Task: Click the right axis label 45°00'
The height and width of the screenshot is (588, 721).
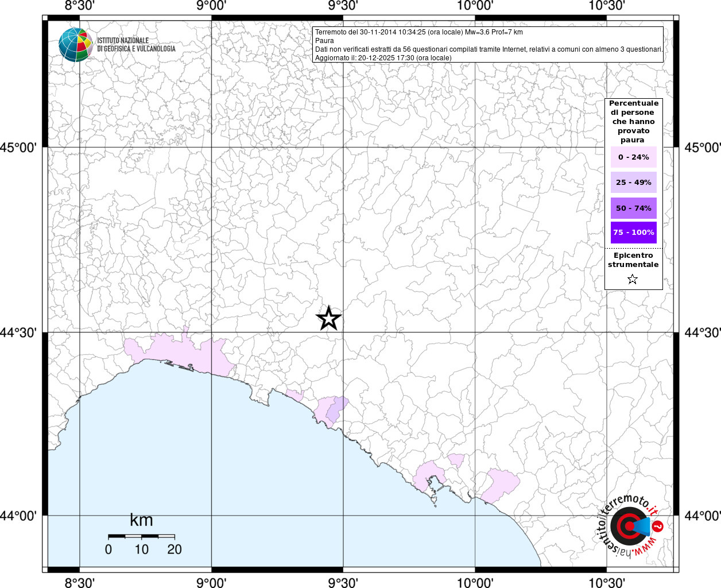Action: [x=702, y=148]
